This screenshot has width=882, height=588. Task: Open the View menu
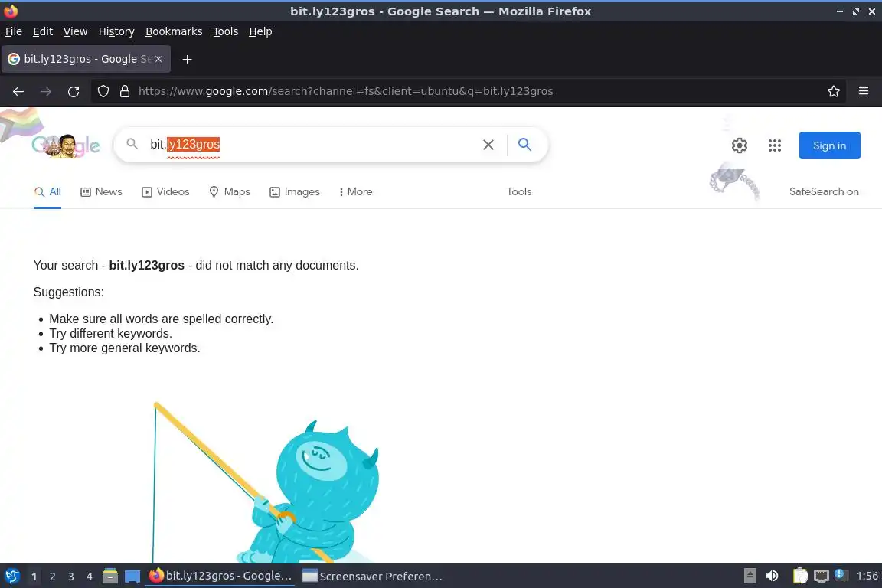(x=75, y=31)
